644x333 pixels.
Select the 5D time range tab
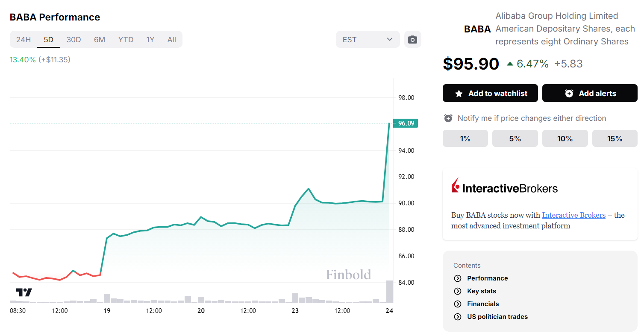coord(49,40)
